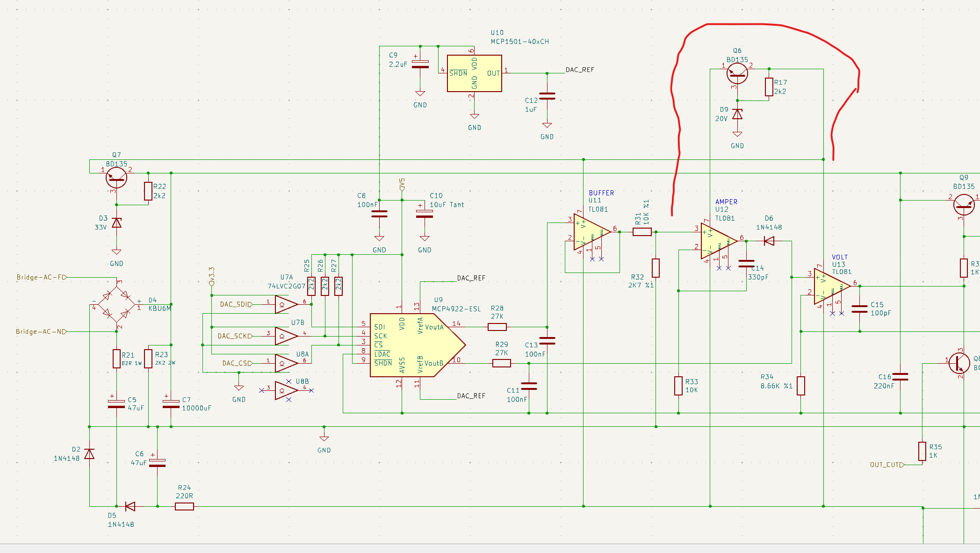The width and height of the screenshot is (980, 553).
Task: Select the DAC_SCK input label
Action: coord(235,336)
